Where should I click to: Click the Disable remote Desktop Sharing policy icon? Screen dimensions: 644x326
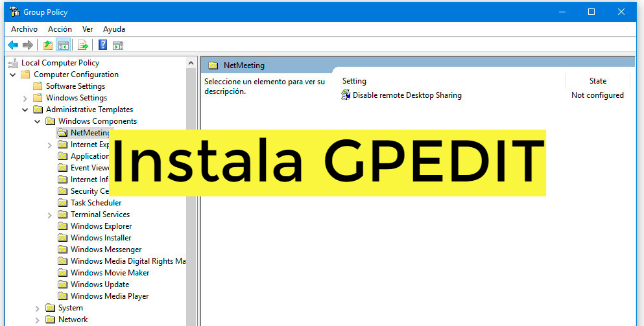coord(346,95)
